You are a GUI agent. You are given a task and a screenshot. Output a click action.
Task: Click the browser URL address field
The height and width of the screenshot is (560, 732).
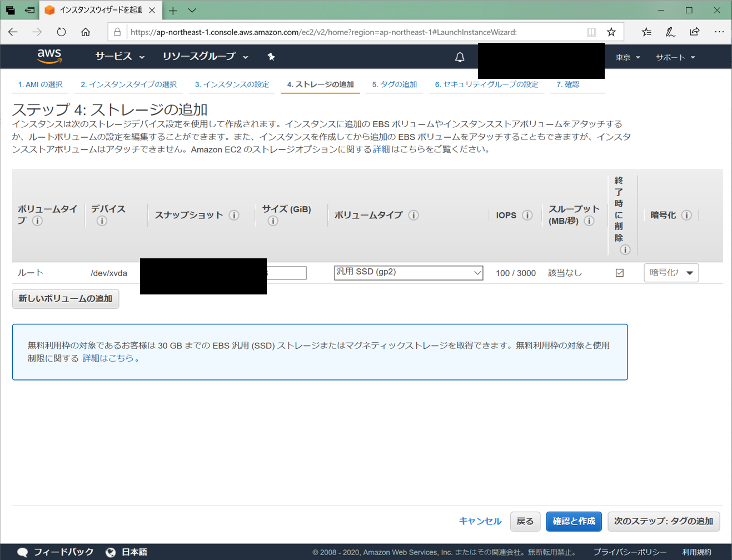coord(356,32)
